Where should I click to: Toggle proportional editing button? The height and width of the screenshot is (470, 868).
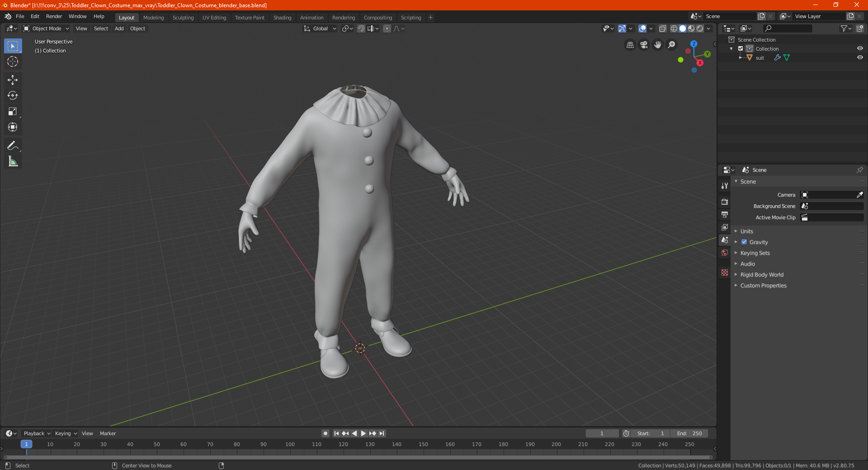pos(387,28)
